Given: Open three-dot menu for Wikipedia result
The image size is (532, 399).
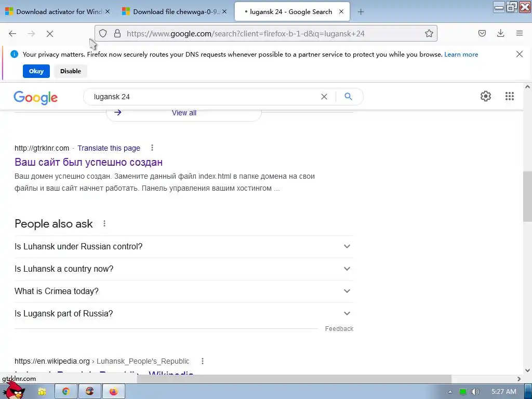Looking at the screenshot, I should (203, 361).
